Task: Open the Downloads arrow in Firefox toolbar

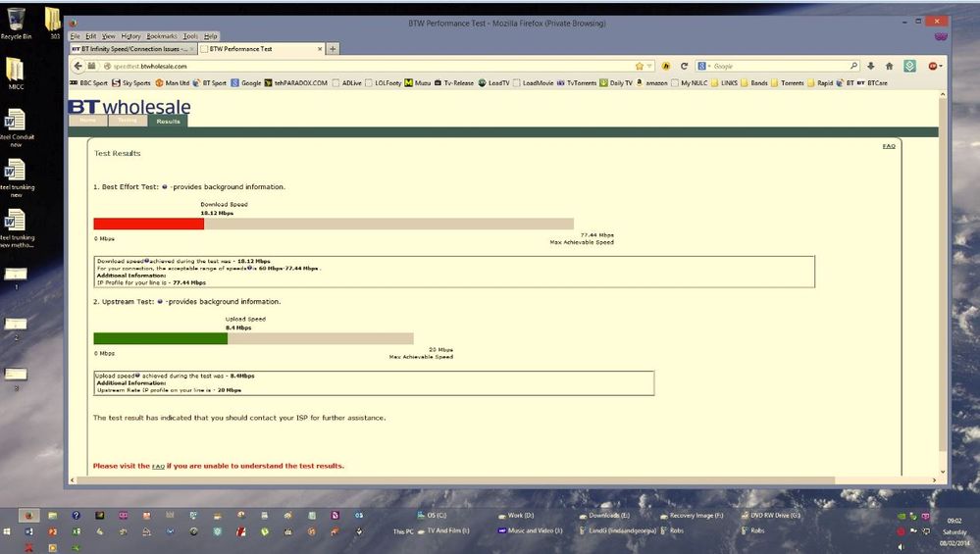Action: pos(871,66)
